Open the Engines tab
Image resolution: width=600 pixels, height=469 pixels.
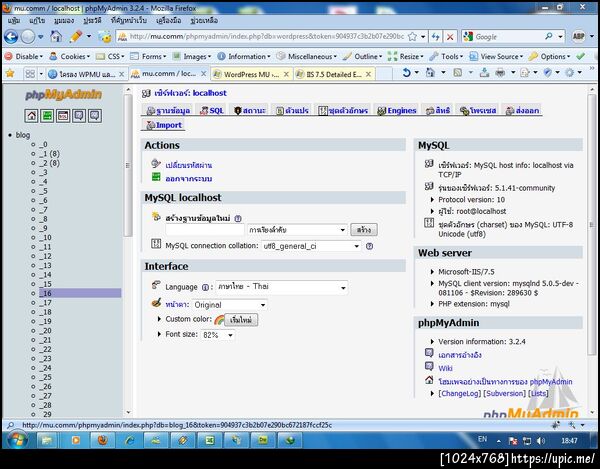pos(397,111)
